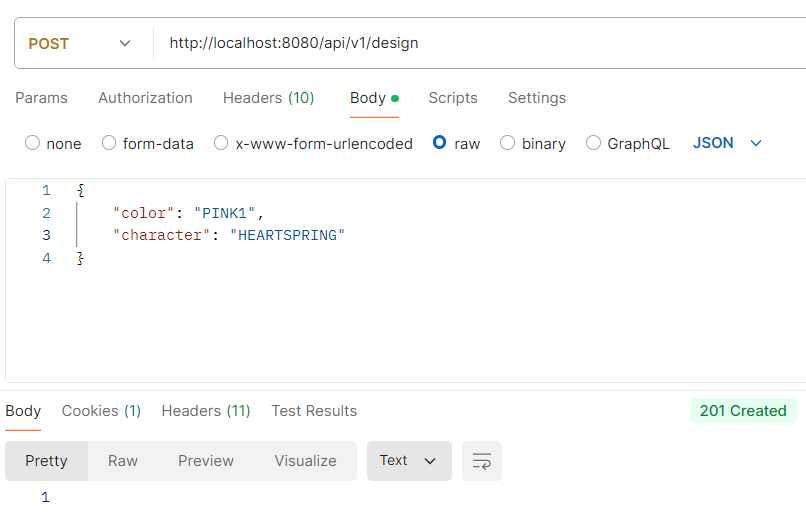
Task: Open the request Headers (10) tab
Action: click(x=268, y=98)
